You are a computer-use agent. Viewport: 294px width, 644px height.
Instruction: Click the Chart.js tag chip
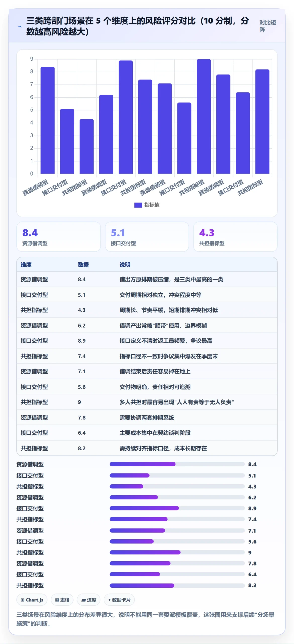pyautogui.click(x=32, y=600)
